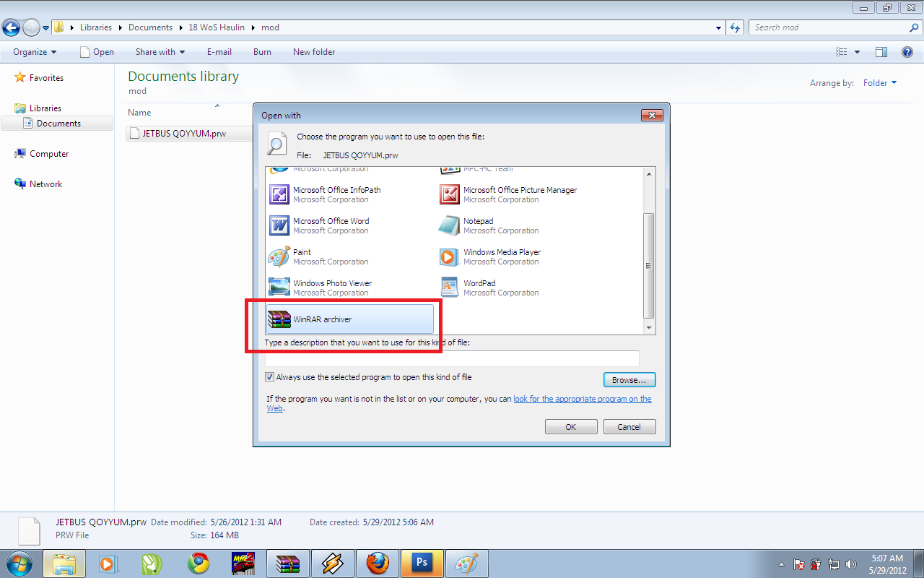Select Microsoft Office InfoPath program entry
Screen dimensions: 924x578
pos(351,194)
